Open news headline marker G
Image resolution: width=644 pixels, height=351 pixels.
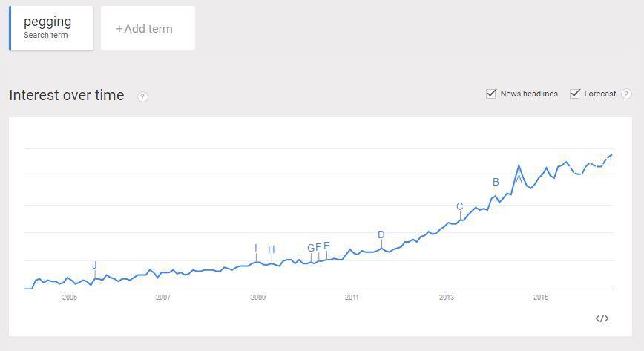click(x=311, y=249)
